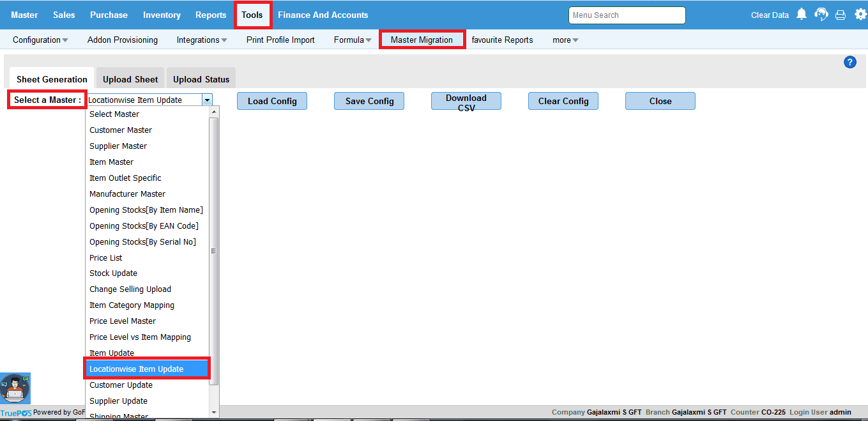
Task: Open the Reports menu
Action: (211, 15)
